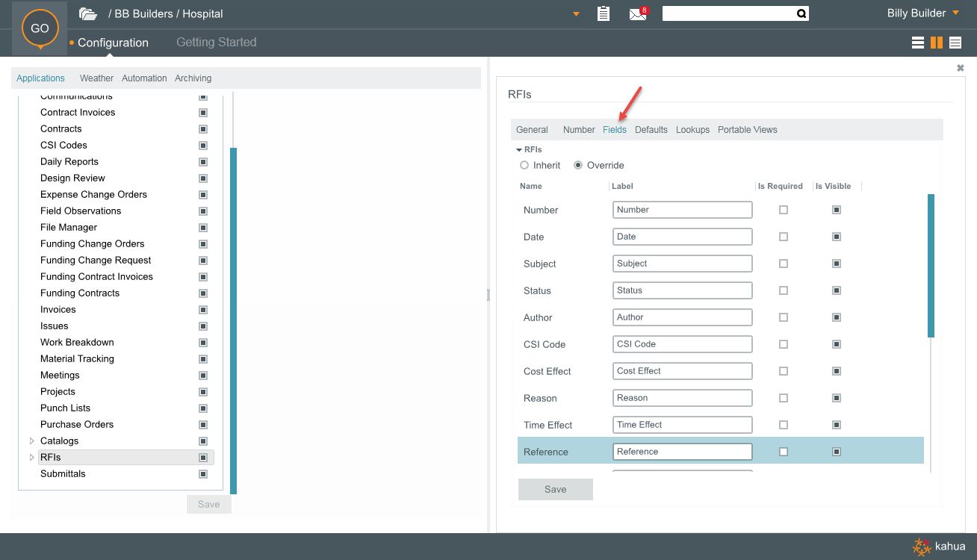Select the left stacked-bars layout icon
Image resolution: width=977 pixels, height=560 pixels.
(918, 43)
